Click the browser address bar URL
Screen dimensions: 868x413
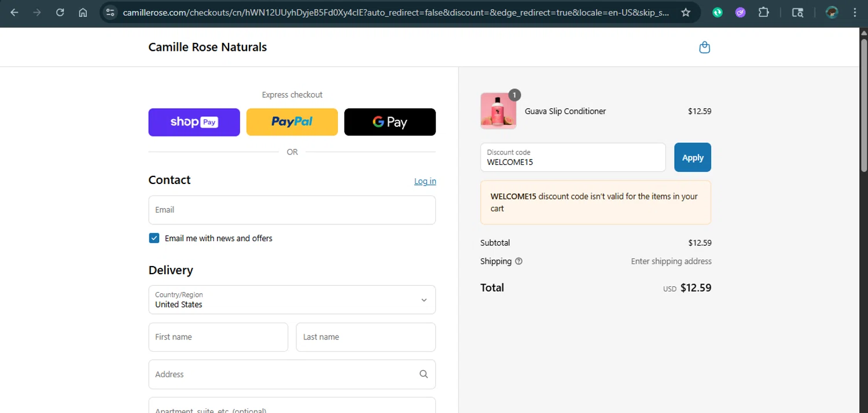[396, 12]
